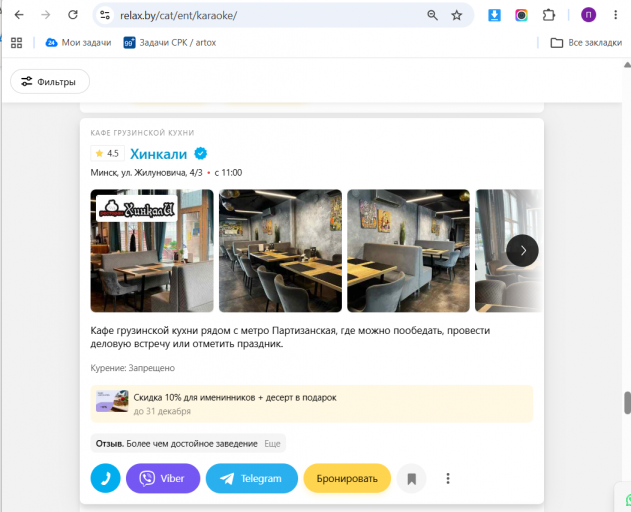Expand the review with Еще

[272, 444]
